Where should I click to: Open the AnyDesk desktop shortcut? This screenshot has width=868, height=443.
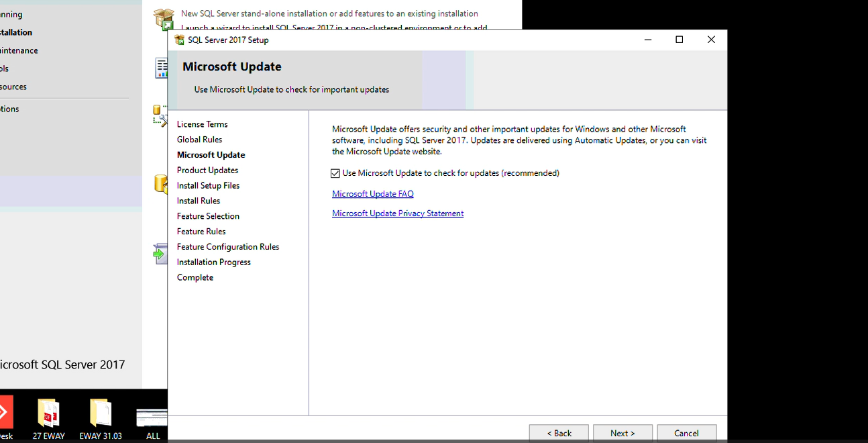coord(6,418)
